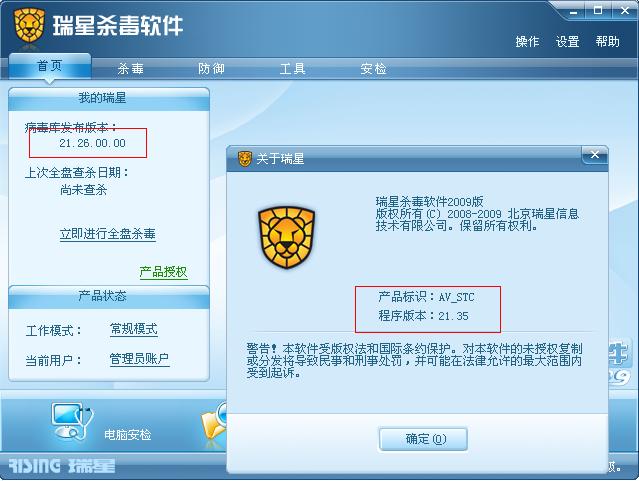Switch to the 杀毒 tab

click(130, 68)
